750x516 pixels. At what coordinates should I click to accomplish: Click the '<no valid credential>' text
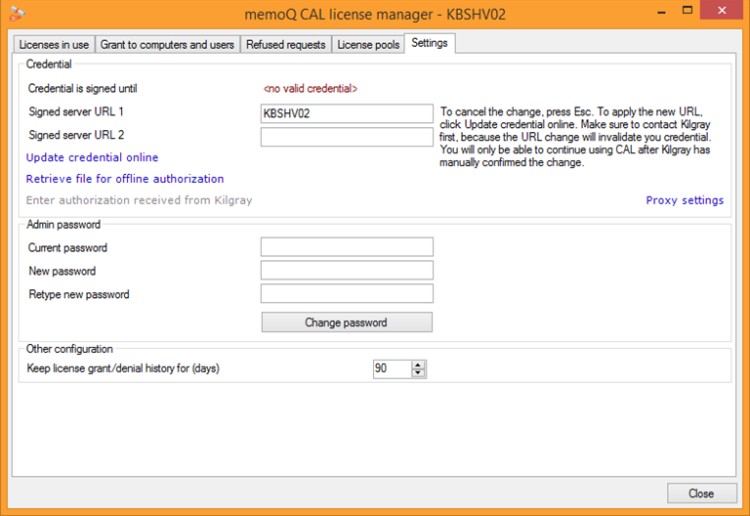point(310,88)
